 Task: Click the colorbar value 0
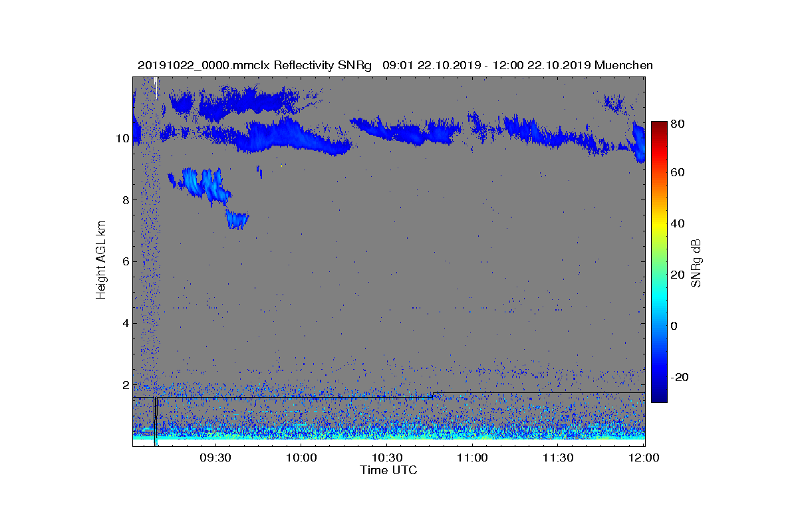675,326
